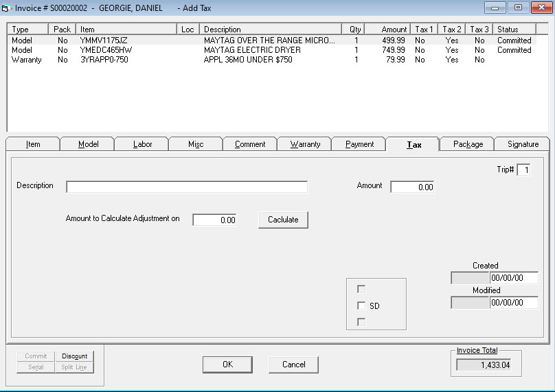This screenshot has width=555, height=392.
Task: Toggle the unlabeled checkbox above SD
Action: pyautogui.click(x=361, y=289)
